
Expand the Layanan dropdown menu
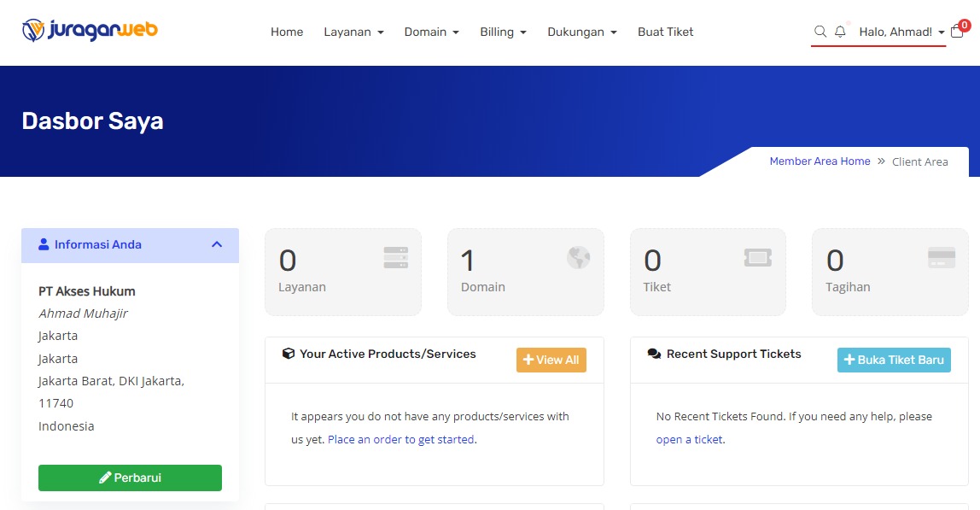[353, 32]
